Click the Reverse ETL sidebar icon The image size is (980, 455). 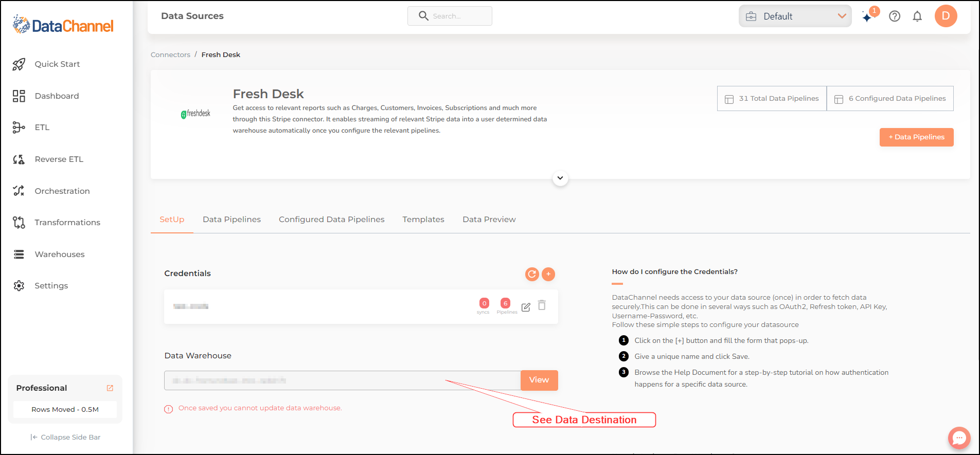click(19, 159)
